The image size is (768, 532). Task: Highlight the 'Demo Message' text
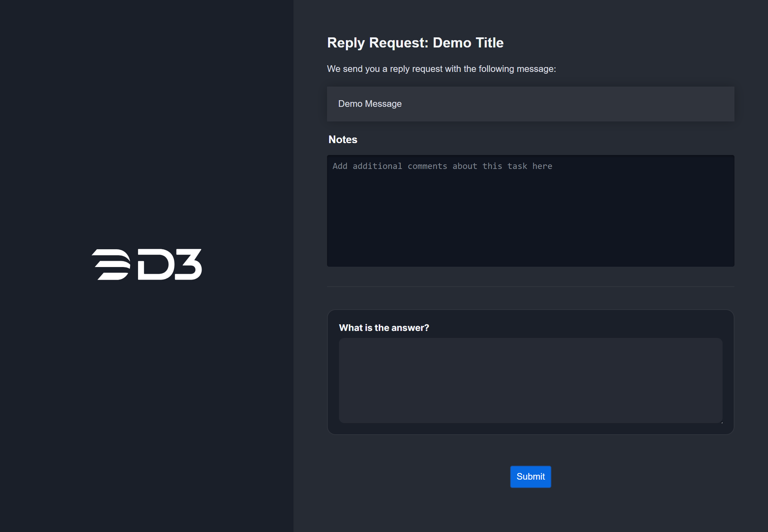coord(370,104)
